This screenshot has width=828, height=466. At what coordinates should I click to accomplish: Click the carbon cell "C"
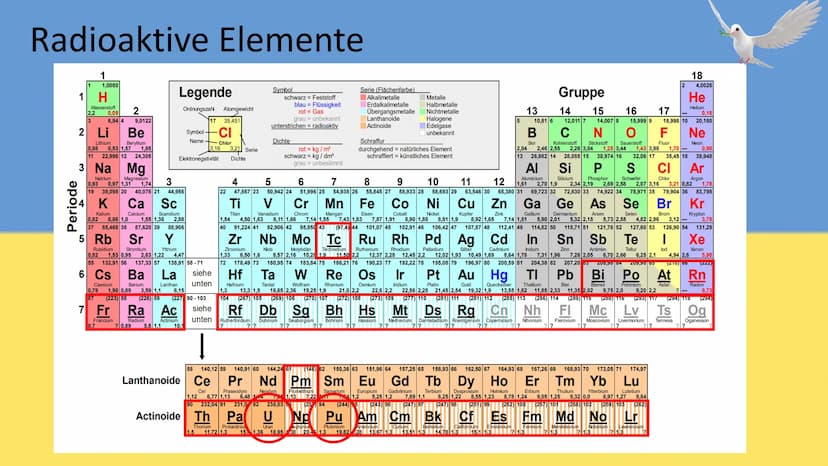(x=564, y=134)
